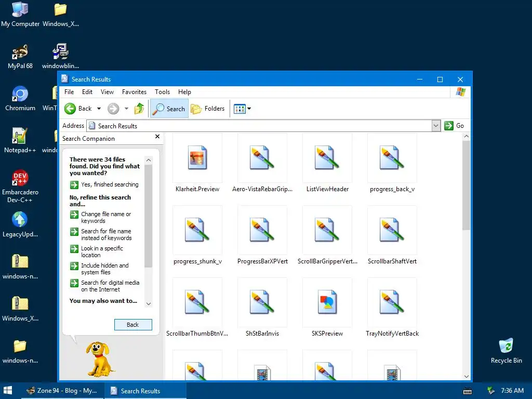
Task: Select the ProgressBarXPVert file icon
Action: click(x=262, y=230)
